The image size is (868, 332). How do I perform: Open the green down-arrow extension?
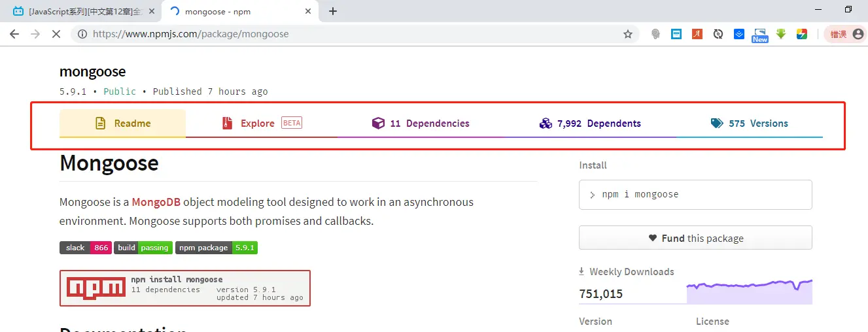781,34
